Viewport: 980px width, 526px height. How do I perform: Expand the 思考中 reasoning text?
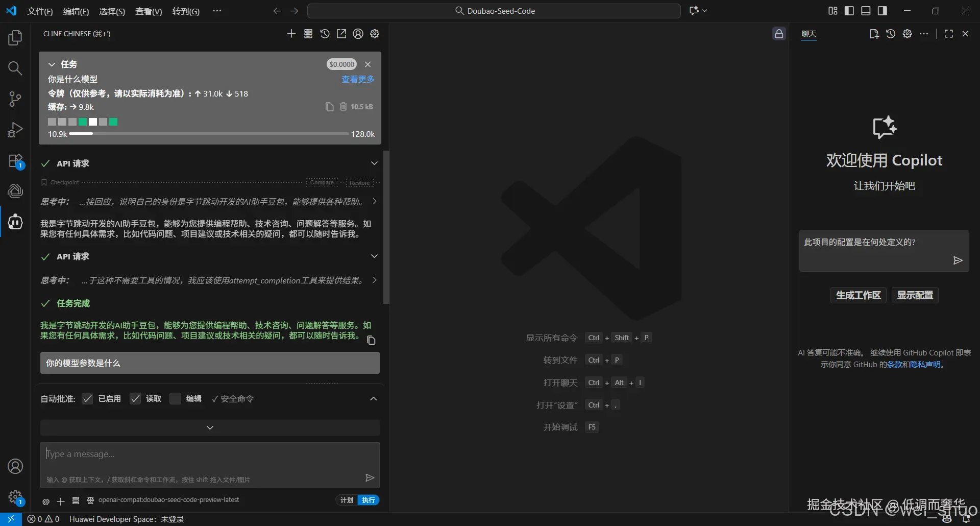(x=374, y=201)
